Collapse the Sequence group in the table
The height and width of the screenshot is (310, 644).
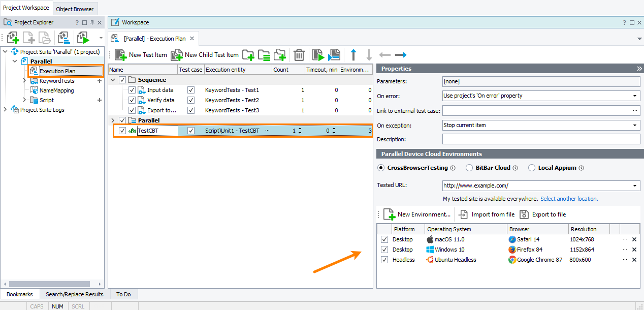[x=113, y=80]
